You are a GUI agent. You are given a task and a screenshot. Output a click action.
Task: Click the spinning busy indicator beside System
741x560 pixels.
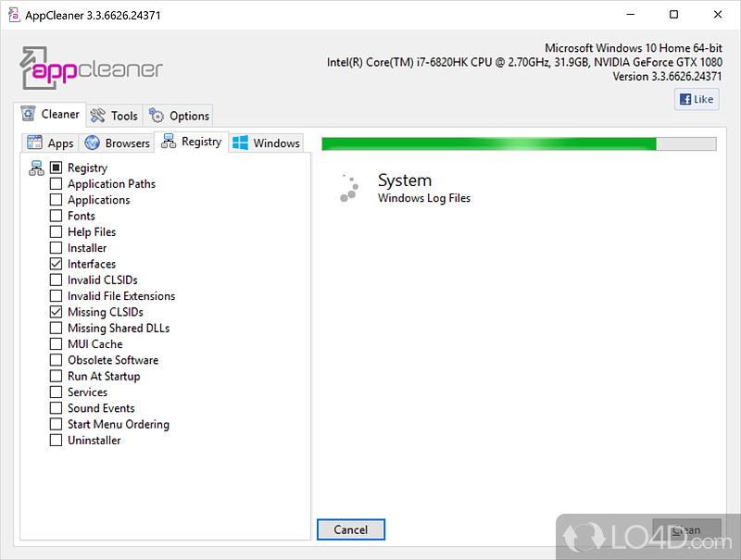pos(349,188)
